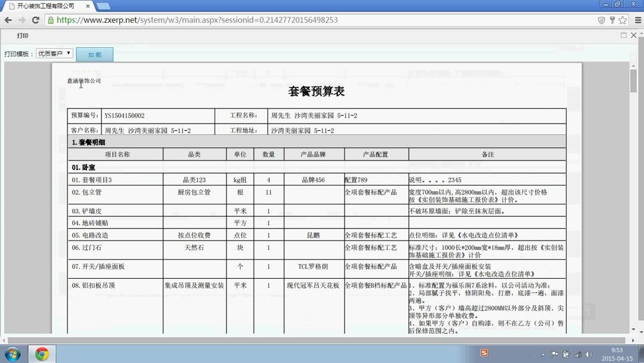644x363 pixels.
Task: Open Chrome via its taskbar icon
Action: coord(41,353)
